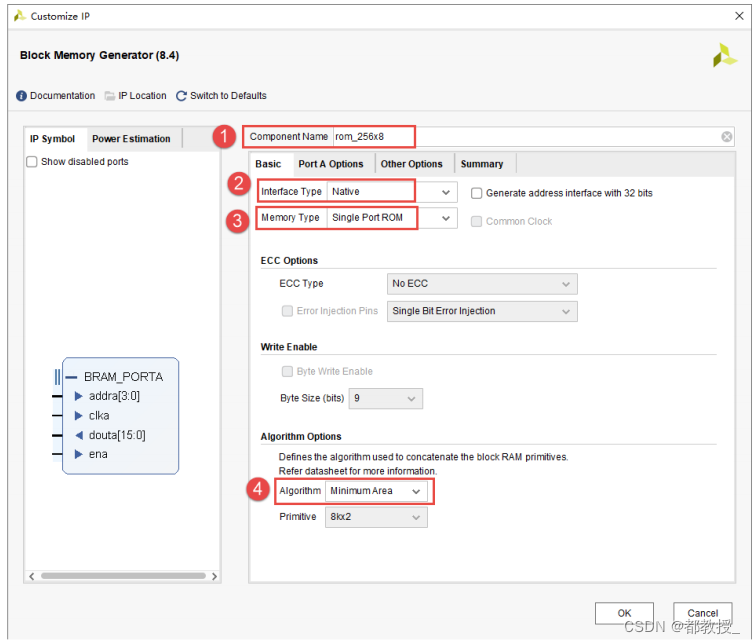Open the Memory Type dropdown
Viewport: 755px width, 644px height.
[x=392, y=218]
